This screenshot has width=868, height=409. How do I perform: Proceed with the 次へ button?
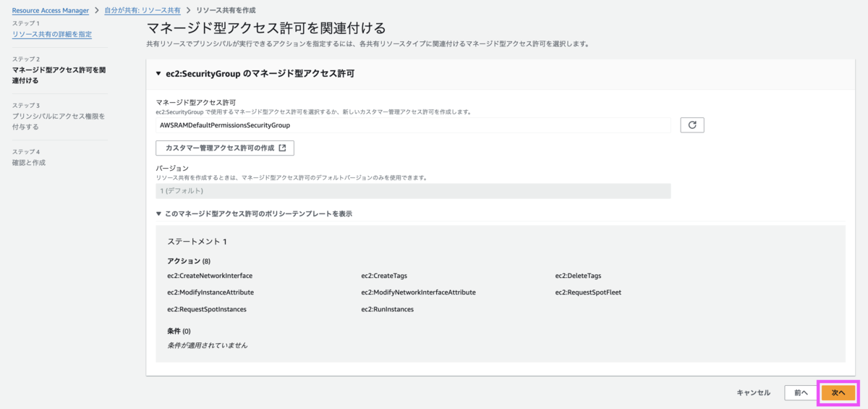[838, 392]
